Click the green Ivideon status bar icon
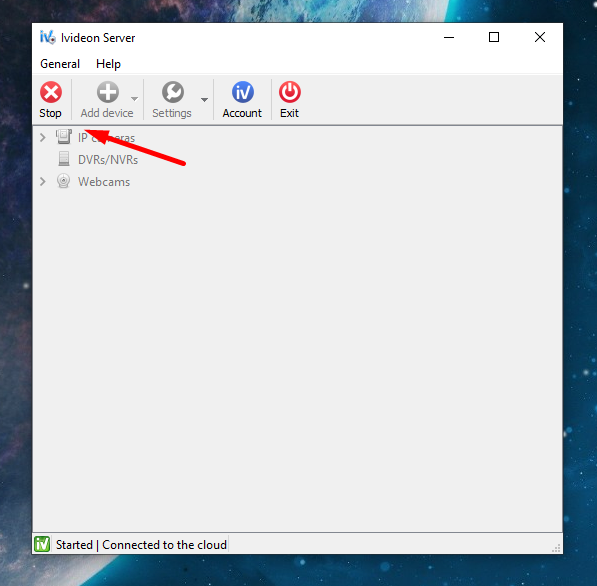The width and height of the screenshot is (597, 586). click(42, 544)
